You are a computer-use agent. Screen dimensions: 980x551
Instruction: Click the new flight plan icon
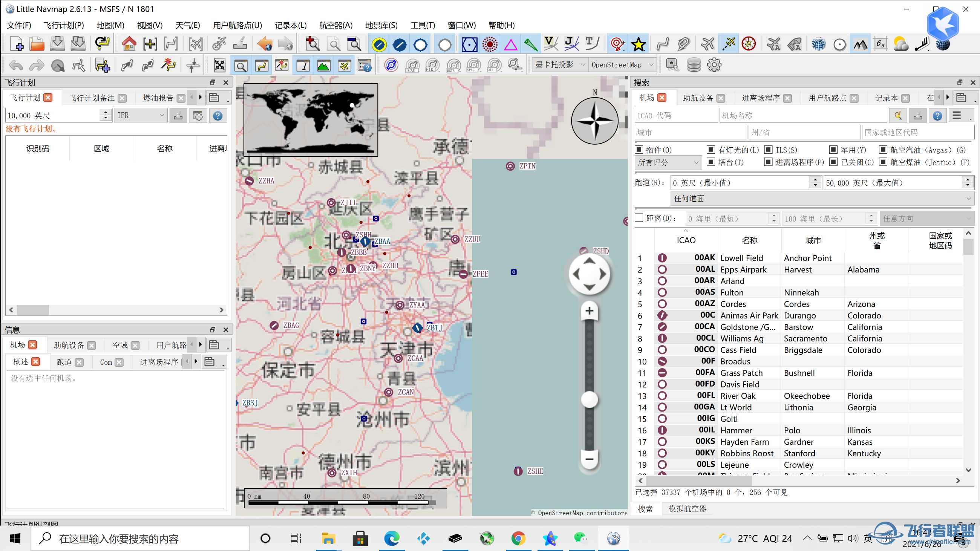pos(16,44)
